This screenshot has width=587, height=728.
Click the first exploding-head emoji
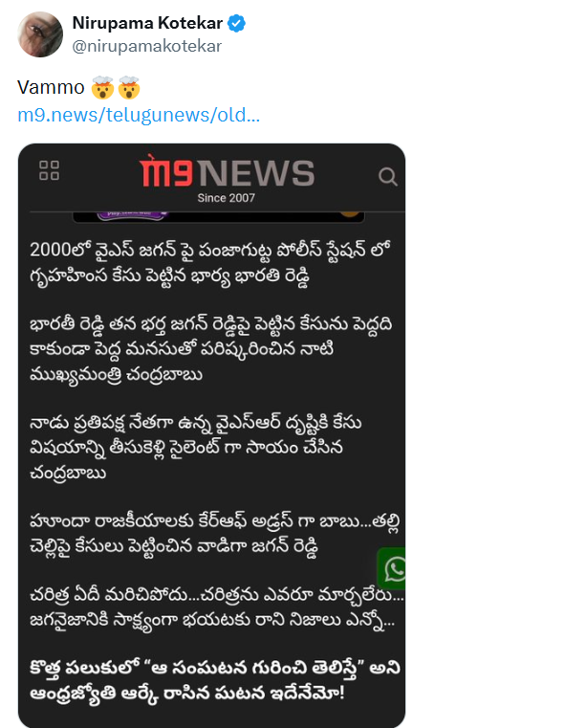(x=102, y=87)
